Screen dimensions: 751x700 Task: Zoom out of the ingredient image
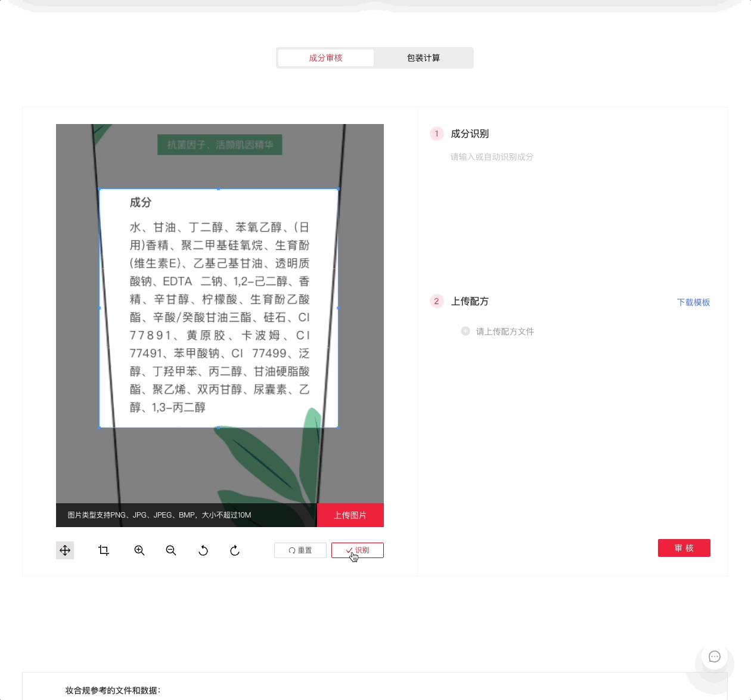pos(171,550)
